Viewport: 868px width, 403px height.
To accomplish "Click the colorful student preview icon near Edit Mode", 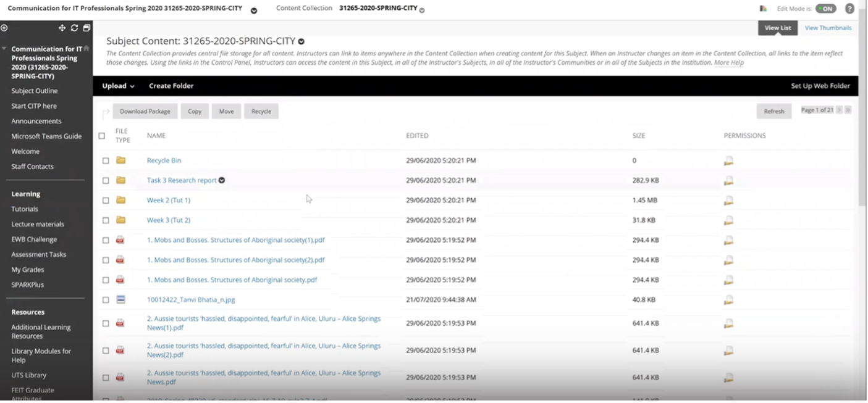I will tap(763, 9).
